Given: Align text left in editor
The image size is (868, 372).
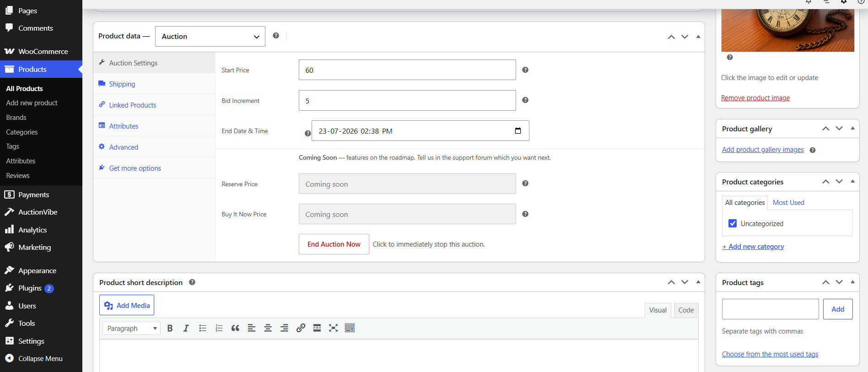Looking at the screenshot, I should (x=252, y=328).
